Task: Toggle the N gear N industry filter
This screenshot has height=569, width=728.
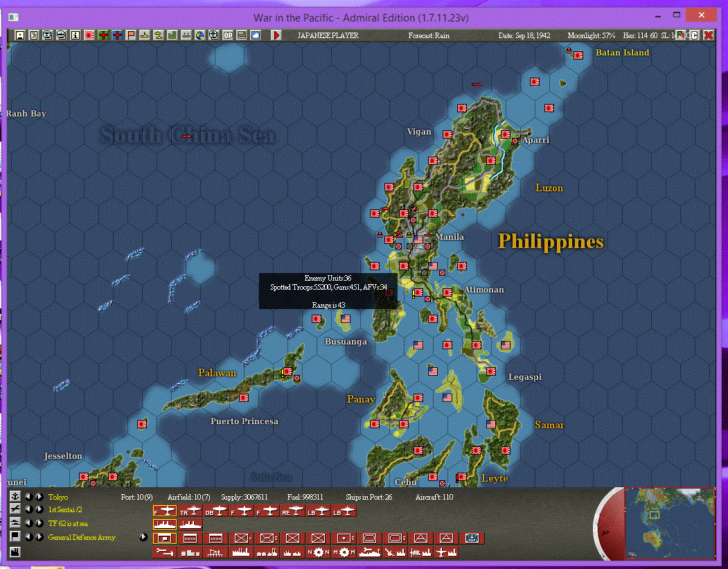Action: pyautogui.click(x=319, y=552)
